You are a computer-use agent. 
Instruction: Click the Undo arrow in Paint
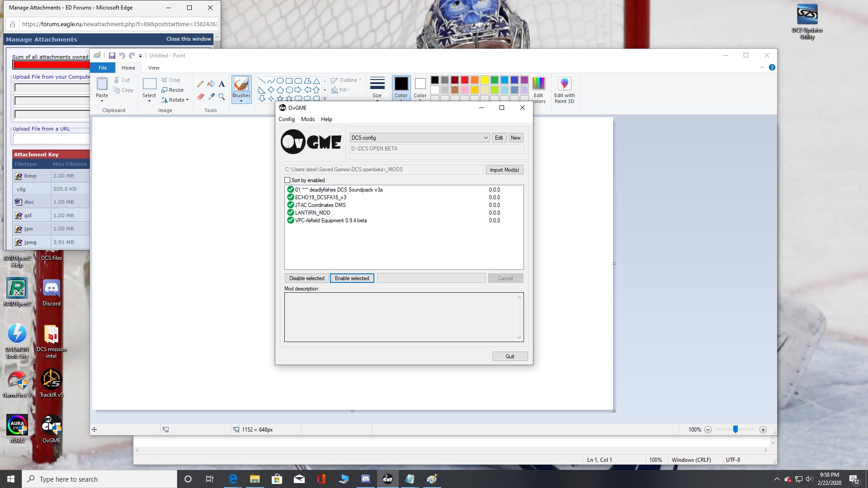point(122,56)
